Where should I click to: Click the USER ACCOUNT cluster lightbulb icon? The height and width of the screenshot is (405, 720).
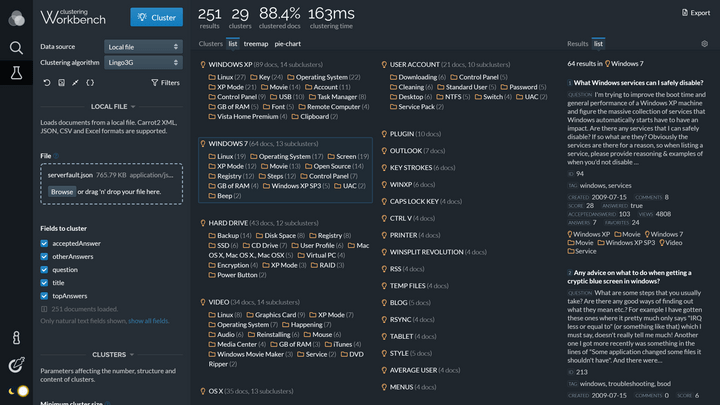(x=384, y=65)
